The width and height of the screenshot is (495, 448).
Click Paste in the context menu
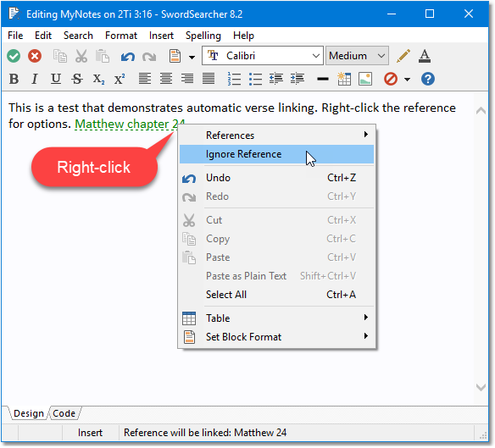click(276, 257)
